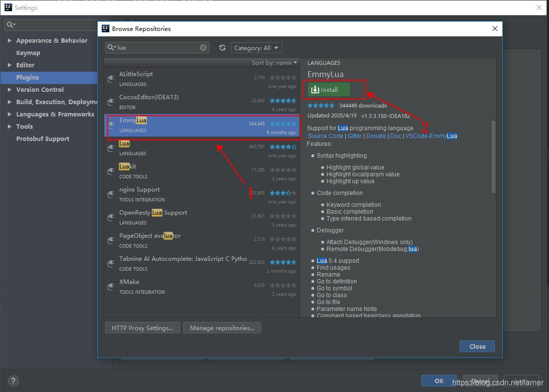Select the ALittleScript plugin name
Image resolution: width=549 pixels, height=392 pixels.
[136, 74]
